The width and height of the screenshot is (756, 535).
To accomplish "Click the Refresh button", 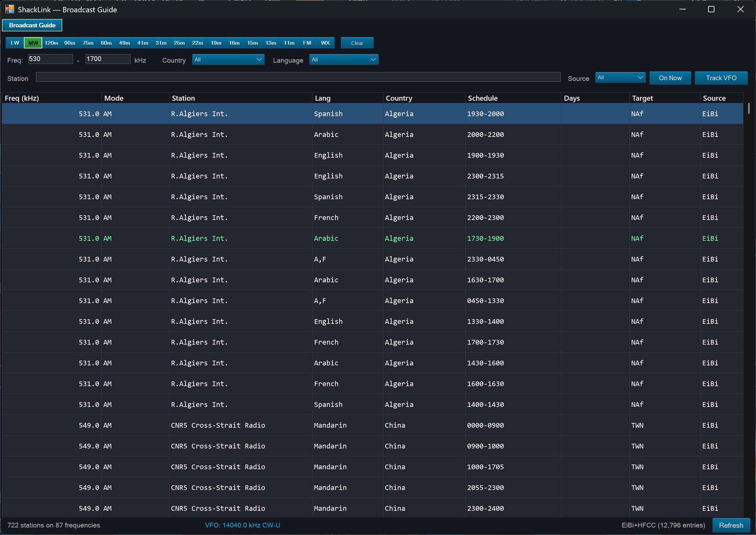I will click(731, 525).
